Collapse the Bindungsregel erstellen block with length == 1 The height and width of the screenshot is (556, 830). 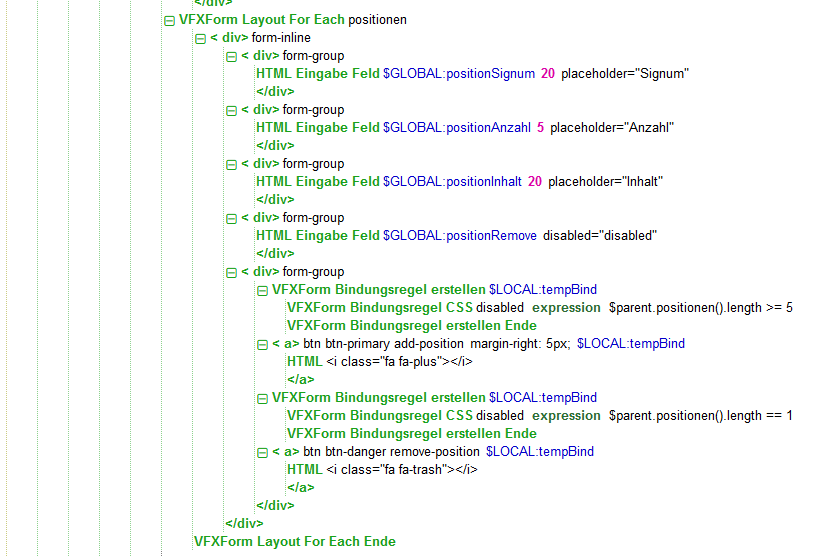(262, 398)
